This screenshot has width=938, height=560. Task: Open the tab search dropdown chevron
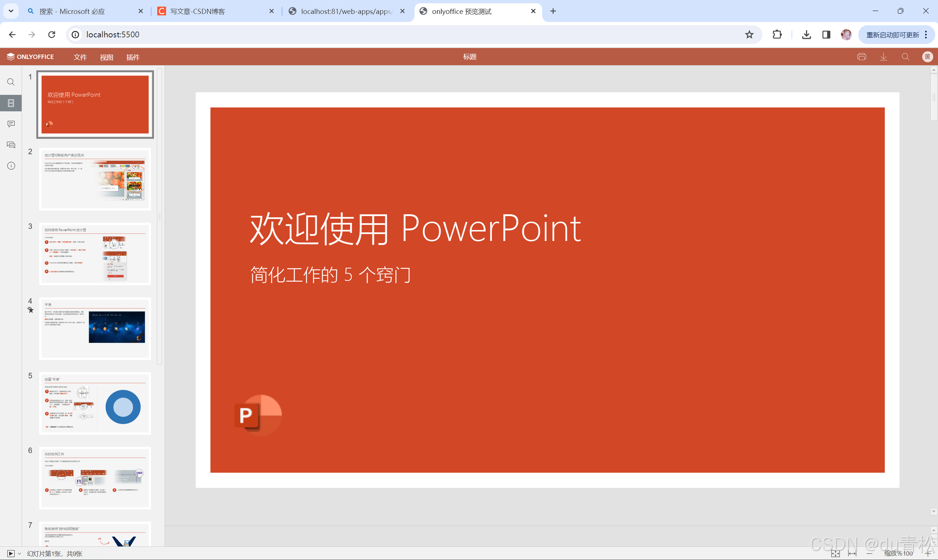pyautogui.click(x=11, y=11)
